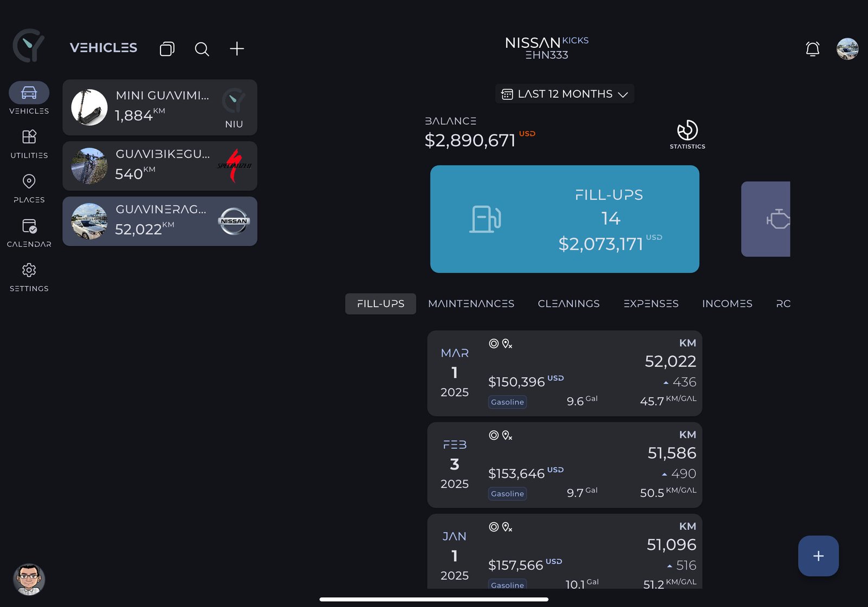The width and height of the screenshot is (868, 607).
Task: Click the copy/duplicate icon beside Vehicles title
Action: click(167, 49)
